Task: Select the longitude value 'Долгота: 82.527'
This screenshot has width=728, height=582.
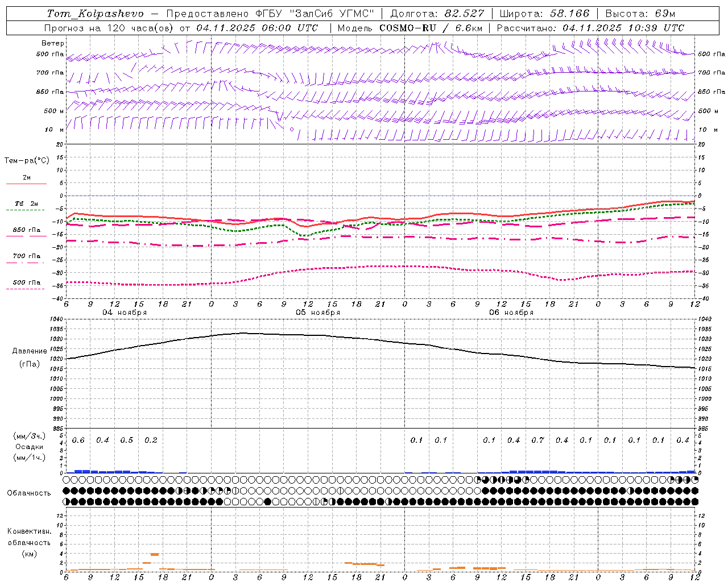Action: tap(437, 14)
